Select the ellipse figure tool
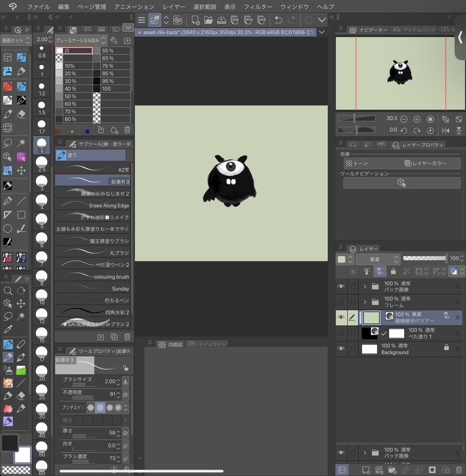The height and width of the screenshot is (476, 466). [x=8, y=228]
